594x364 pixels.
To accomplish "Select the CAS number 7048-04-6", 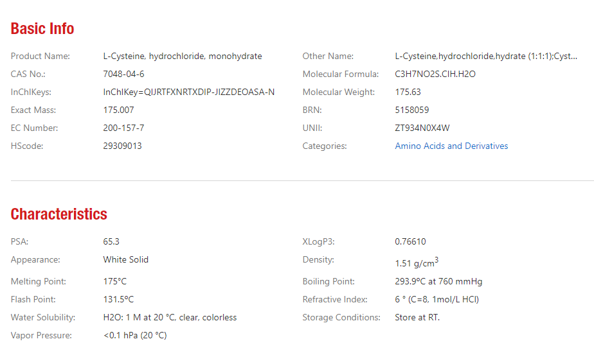I will tap(123, 74).
